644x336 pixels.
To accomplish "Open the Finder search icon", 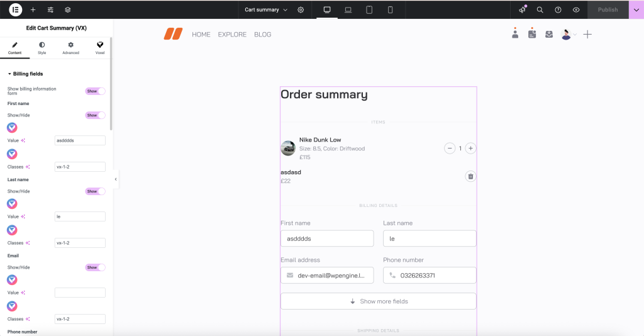I will click(540, 9).
